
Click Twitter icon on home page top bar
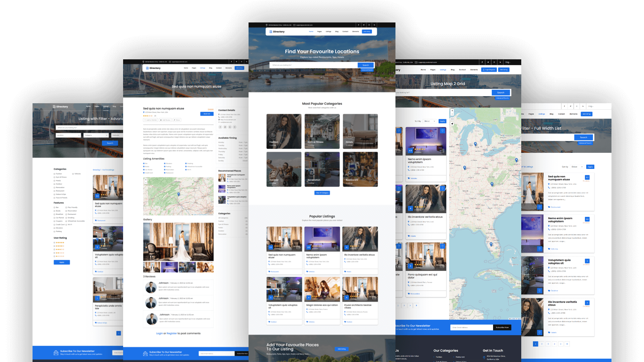tap(364, 25)
